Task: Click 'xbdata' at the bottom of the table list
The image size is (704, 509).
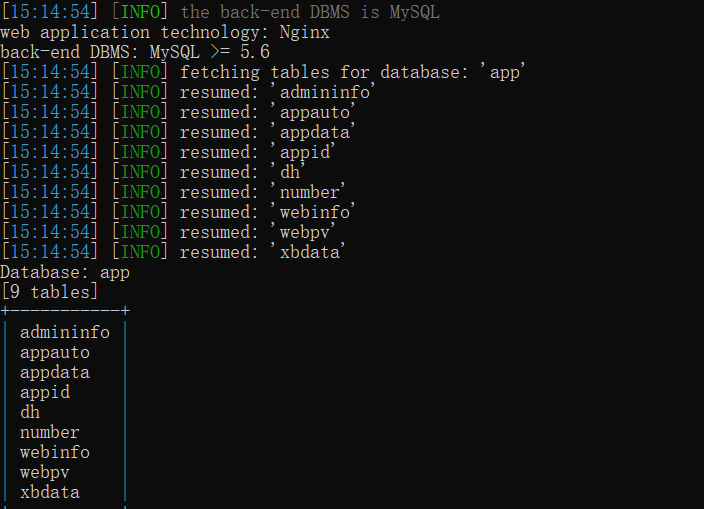Action: coord(50,492)
